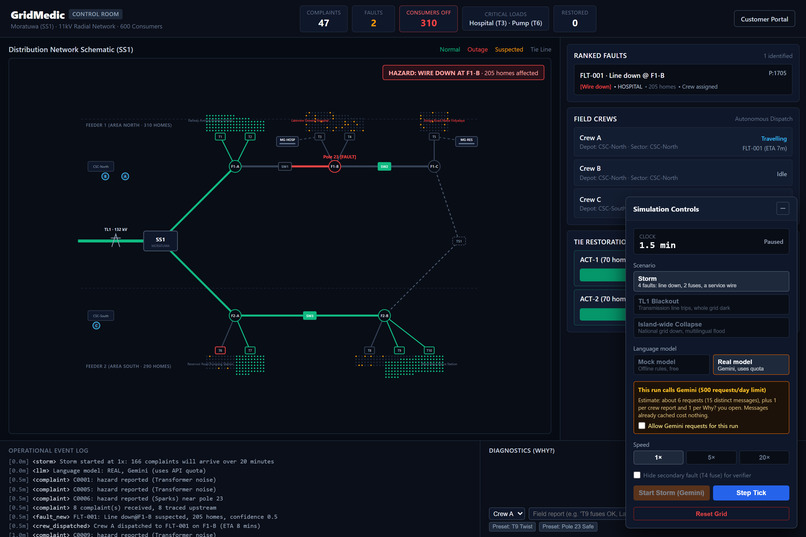Click the faulted F1-B node
The width and height of the screenshot is (806, 537).
(x=335, y=166)
